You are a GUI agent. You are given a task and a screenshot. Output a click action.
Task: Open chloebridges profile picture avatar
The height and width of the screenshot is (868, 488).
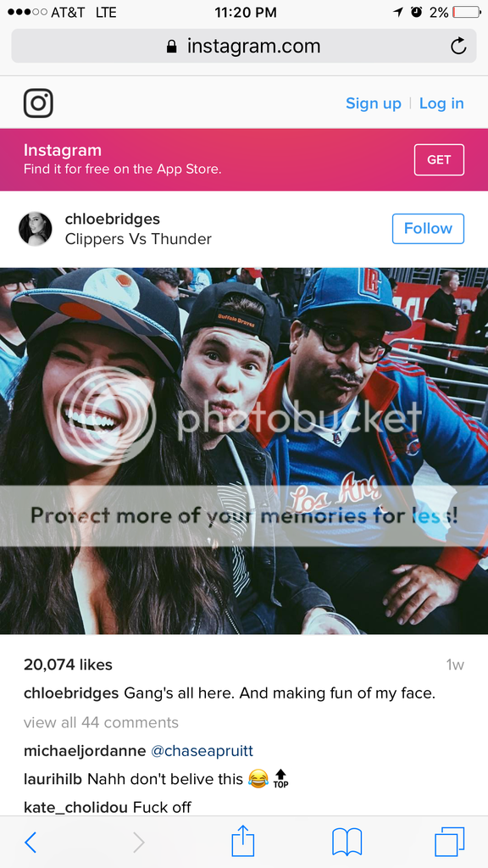36,229
